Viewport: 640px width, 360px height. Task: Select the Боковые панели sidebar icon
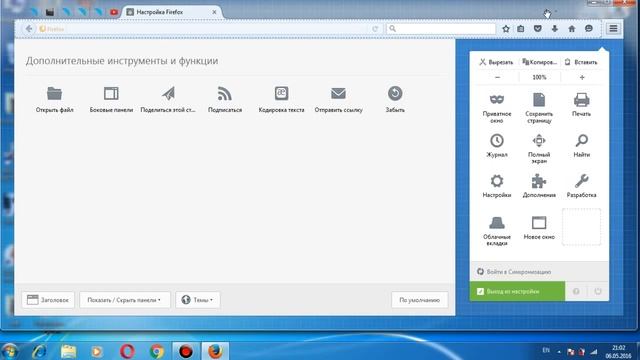point(111,93)
